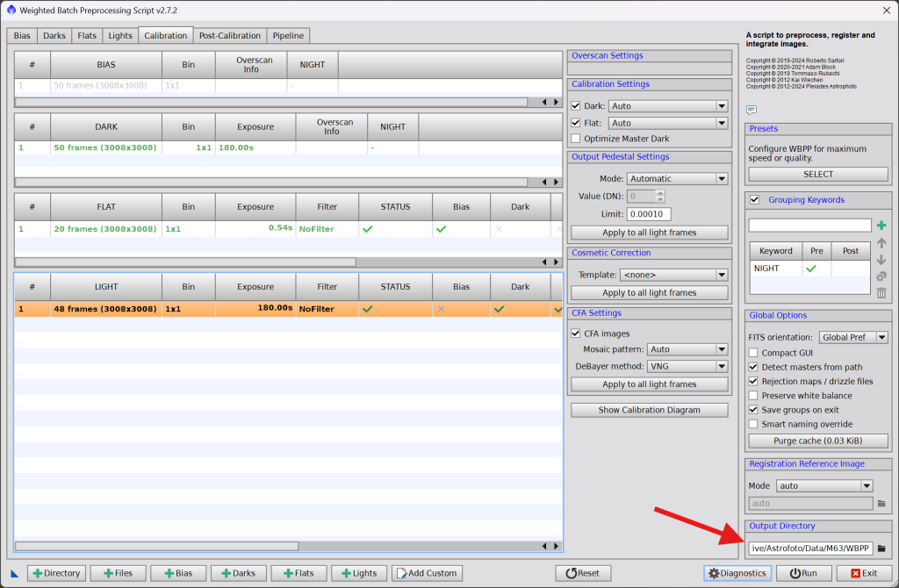Switch to the Post-Calibration tab

click(229, 36)
